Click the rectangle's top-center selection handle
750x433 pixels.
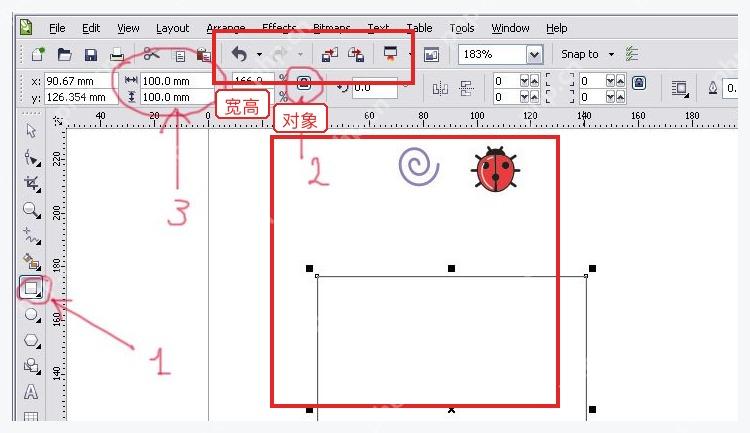point(451,269)
